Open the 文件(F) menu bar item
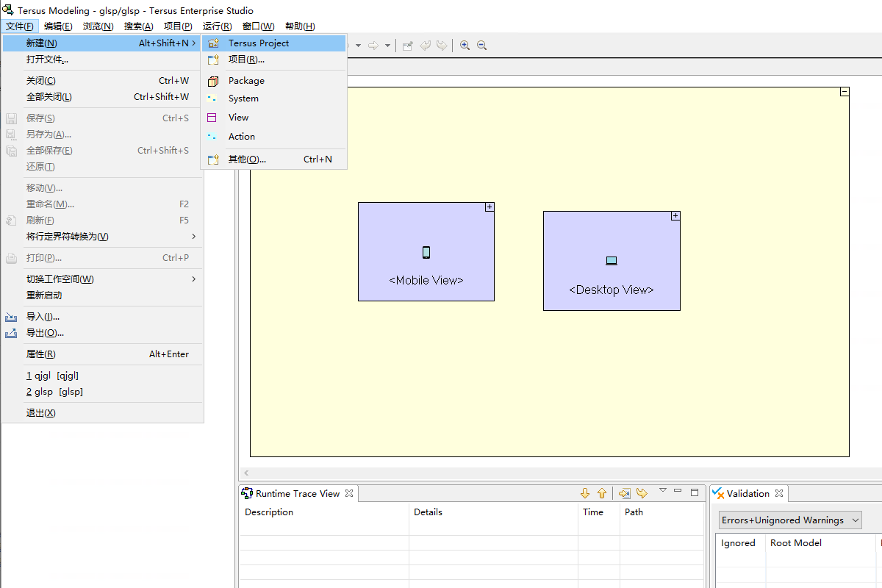The image size is (882, 588). click(x=19, y=26)
